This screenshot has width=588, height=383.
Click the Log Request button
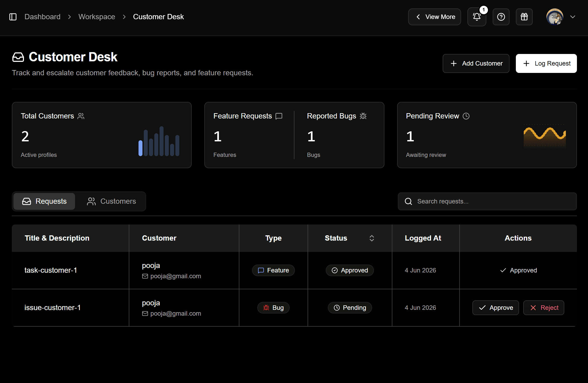coord(546,63)
